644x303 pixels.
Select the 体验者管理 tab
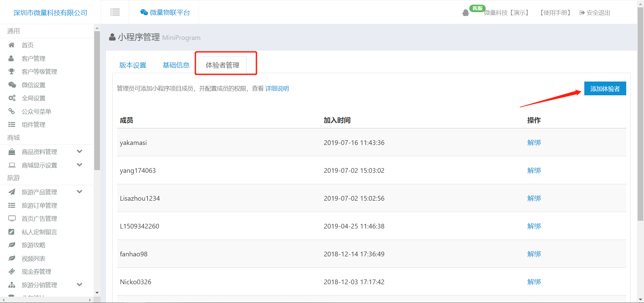pyautogui.click(x=223, y=65)
